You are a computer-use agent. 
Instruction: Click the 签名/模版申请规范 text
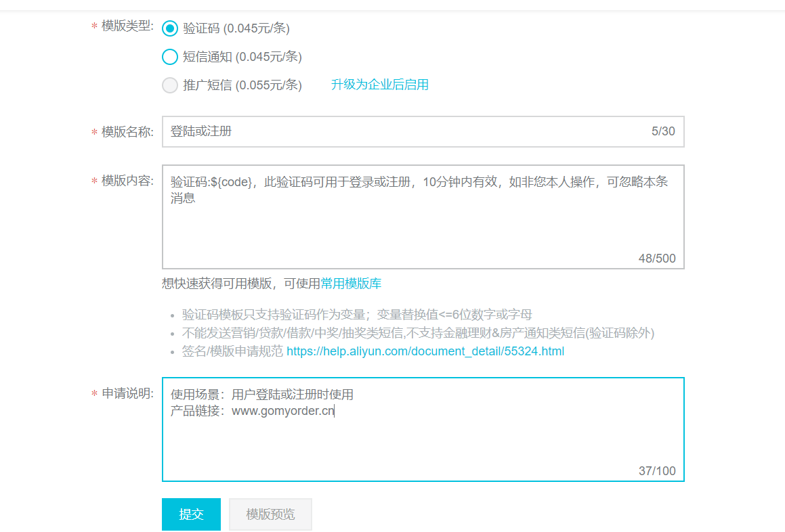tap(232, 351)
